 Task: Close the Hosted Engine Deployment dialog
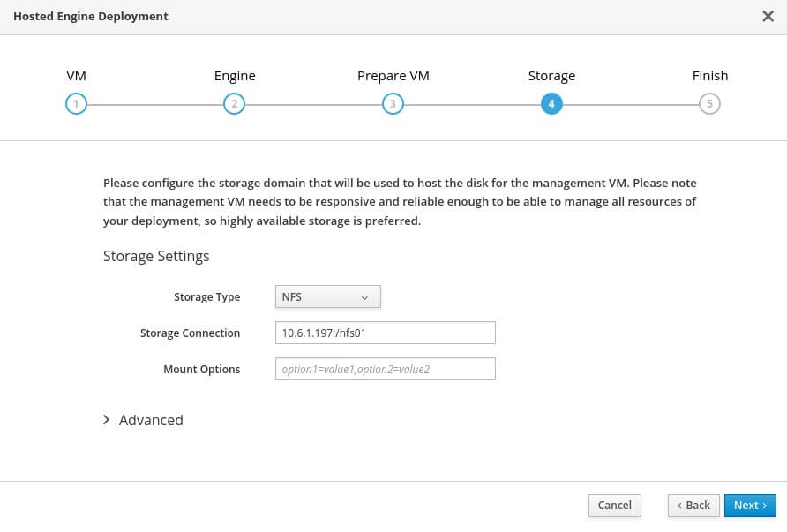[x=767, y=16]
